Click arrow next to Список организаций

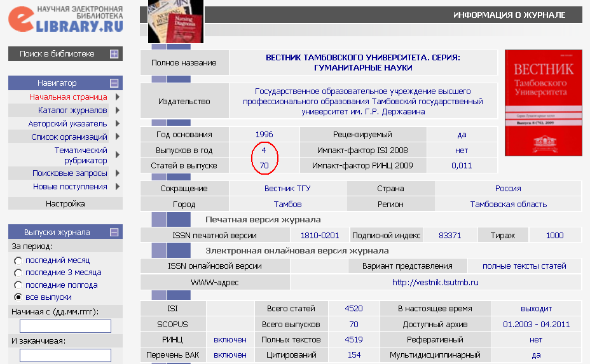click(118, 137)
